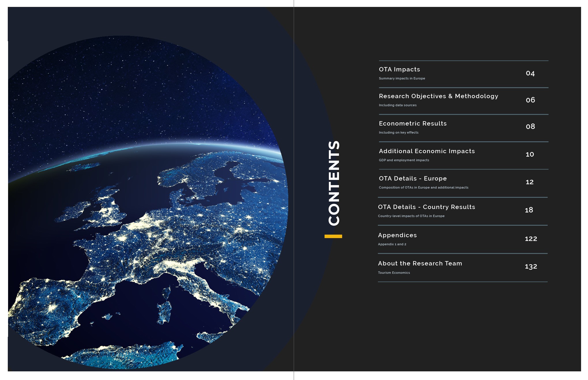Select the Econometric Results contents entry

tap(412, 124)
